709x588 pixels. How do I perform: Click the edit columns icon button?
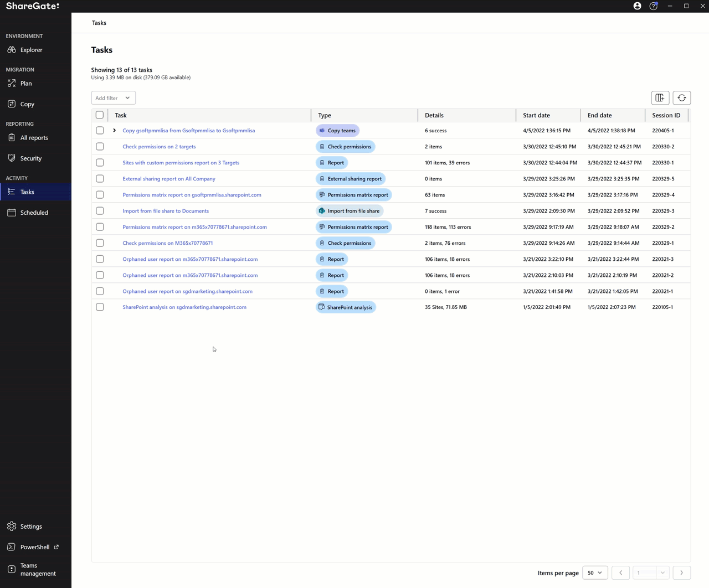(x=660, y=98)
